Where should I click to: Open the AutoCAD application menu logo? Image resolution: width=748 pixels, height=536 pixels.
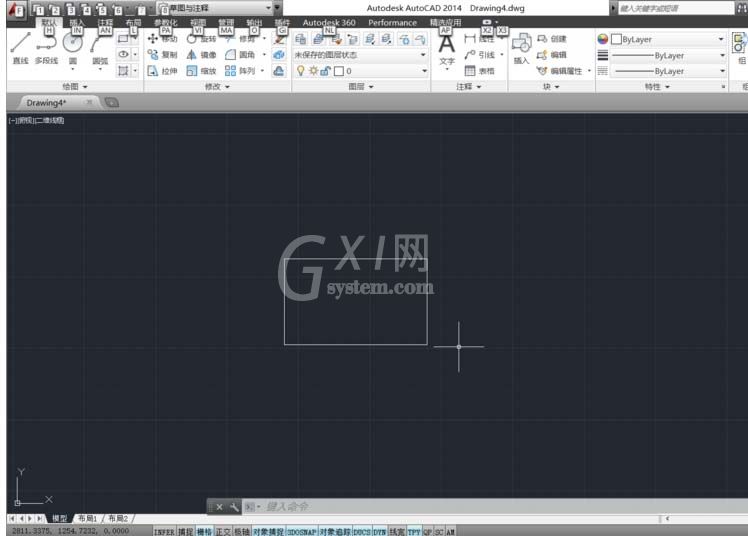16,9
